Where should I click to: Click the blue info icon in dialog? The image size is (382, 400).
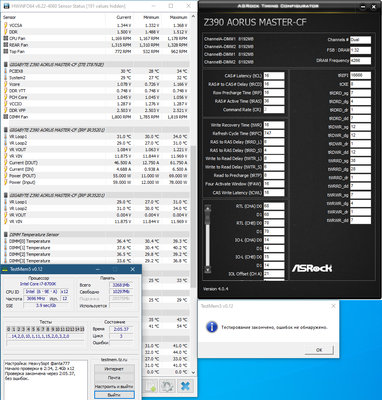[212, 327]
